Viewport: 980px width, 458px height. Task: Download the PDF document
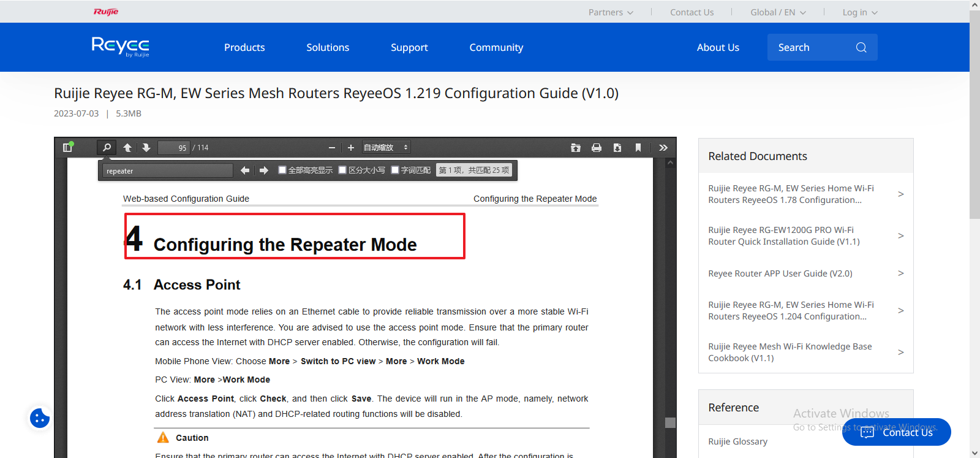617,148
